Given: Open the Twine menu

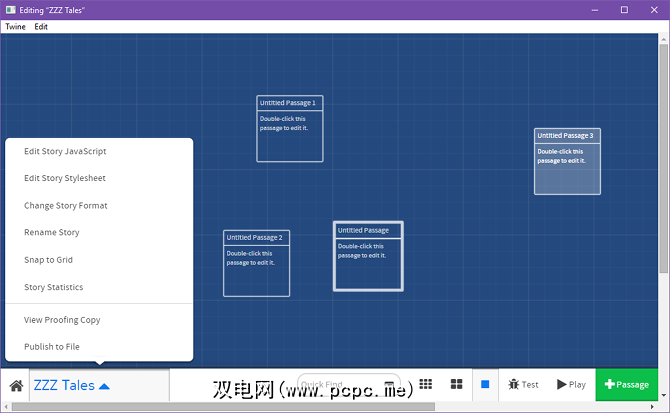Looking at the screenshot, I should coord(15,26).
